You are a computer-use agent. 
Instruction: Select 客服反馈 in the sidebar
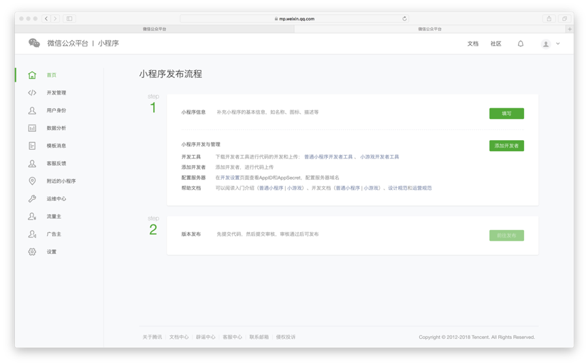pyautogui.click(x=56, y=163)
